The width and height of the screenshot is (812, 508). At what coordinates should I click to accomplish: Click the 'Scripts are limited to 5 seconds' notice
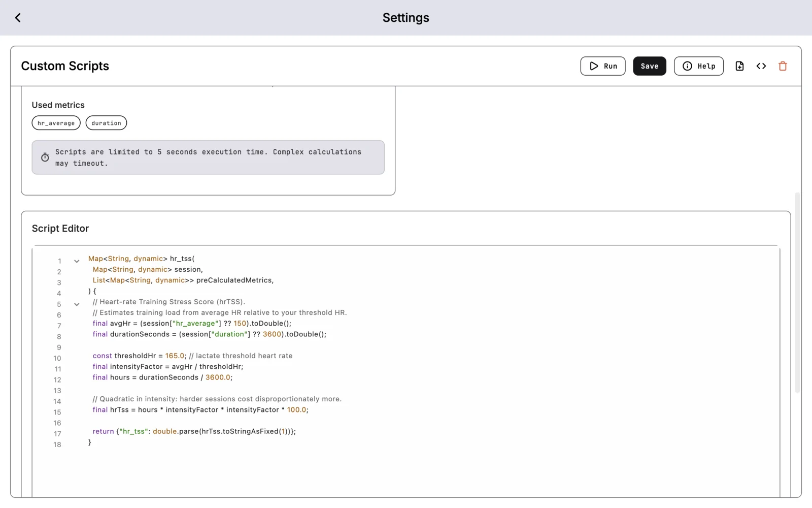208,157
